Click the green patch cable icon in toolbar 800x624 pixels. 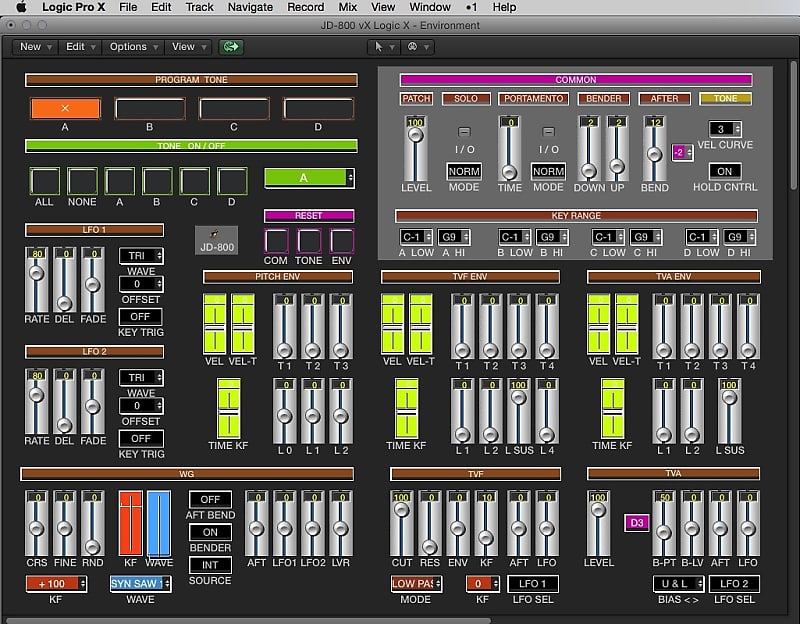(229, 46)
